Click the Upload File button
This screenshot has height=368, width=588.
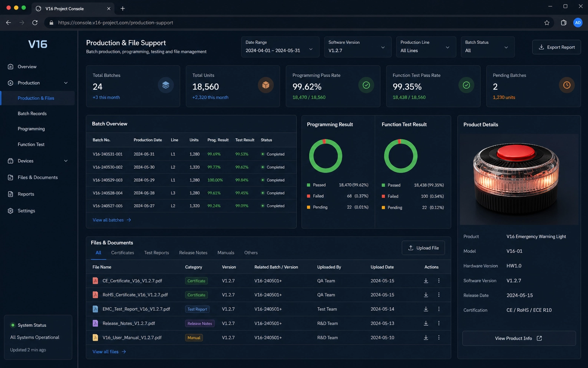pos(423,248)
